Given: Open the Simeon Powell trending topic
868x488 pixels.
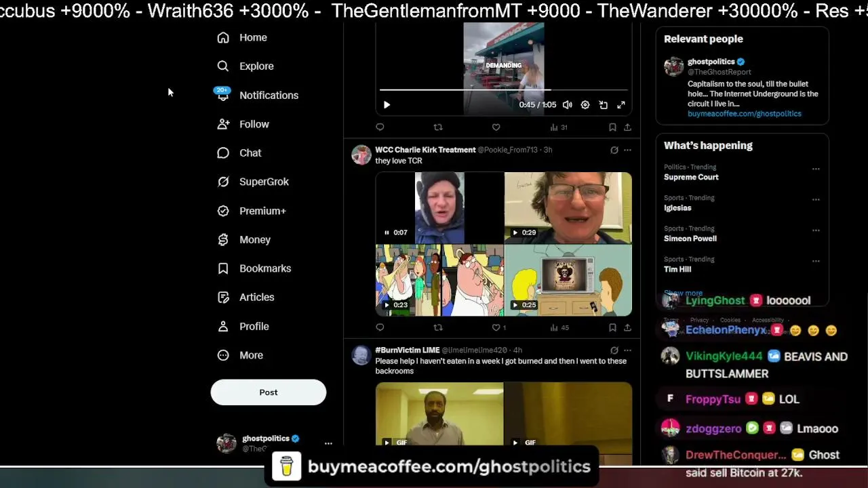Looking at the screenshot, I should click(690, 239).
